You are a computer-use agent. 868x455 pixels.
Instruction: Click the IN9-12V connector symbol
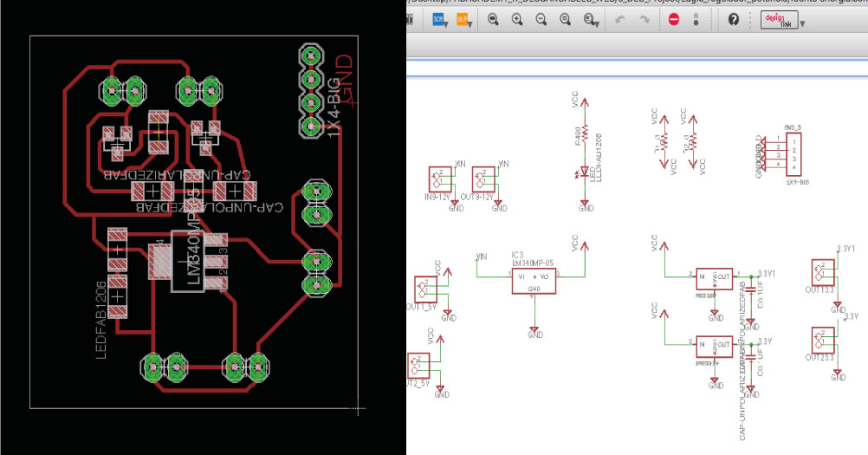[x=441, y=180]
